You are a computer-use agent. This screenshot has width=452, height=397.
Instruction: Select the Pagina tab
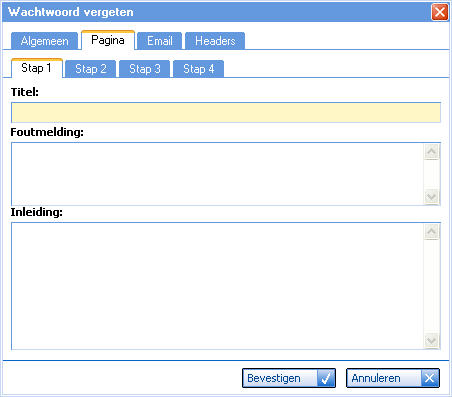108,40
